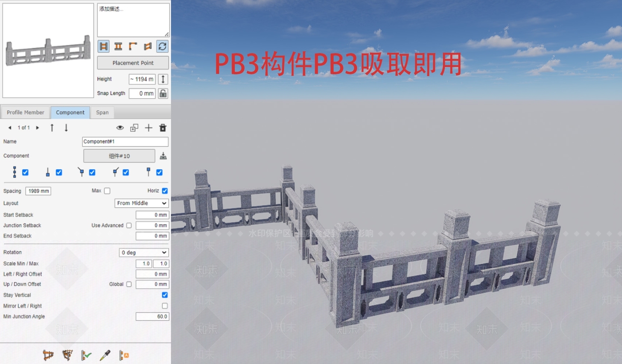
Task: Click the Snap Length input field
Action: 142,93
